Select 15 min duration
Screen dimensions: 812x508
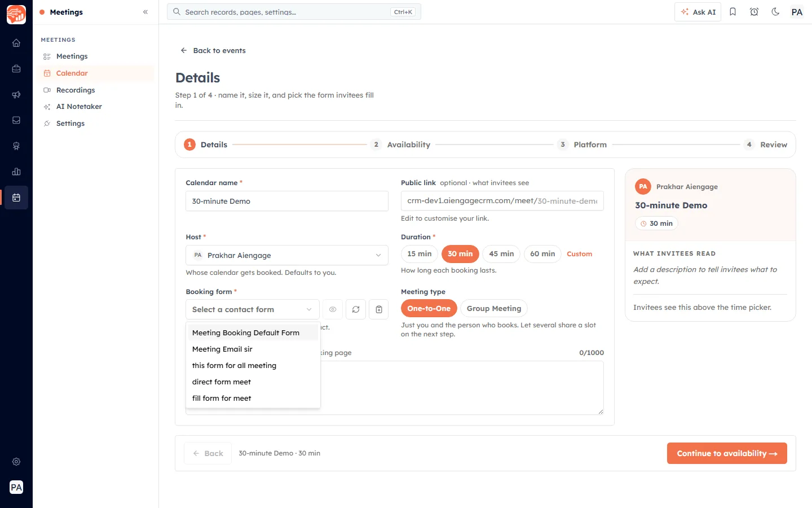coord(420,254)
